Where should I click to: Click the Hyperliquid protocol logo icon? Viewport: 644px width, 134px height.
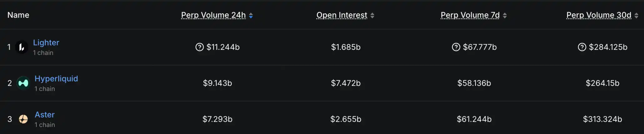(23, 83)
